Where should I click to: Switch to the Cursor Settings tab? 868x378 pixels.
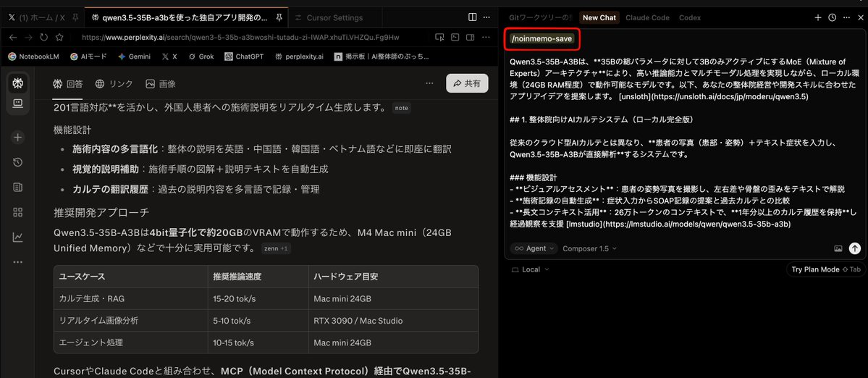[x=334, y=17]
